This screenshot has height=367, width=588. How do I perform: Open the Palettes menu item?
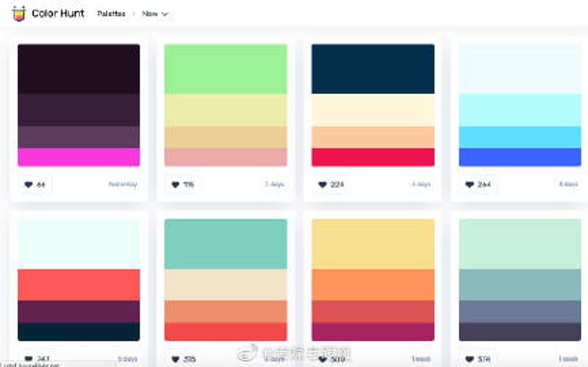coord(111,13)
